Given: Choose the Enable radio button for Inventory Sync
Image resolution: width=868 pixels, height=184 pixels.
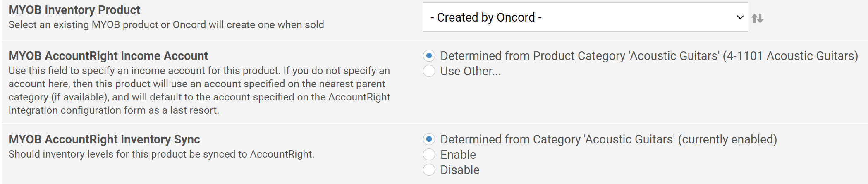Looking at the screenshot, I should click(429, 155).
